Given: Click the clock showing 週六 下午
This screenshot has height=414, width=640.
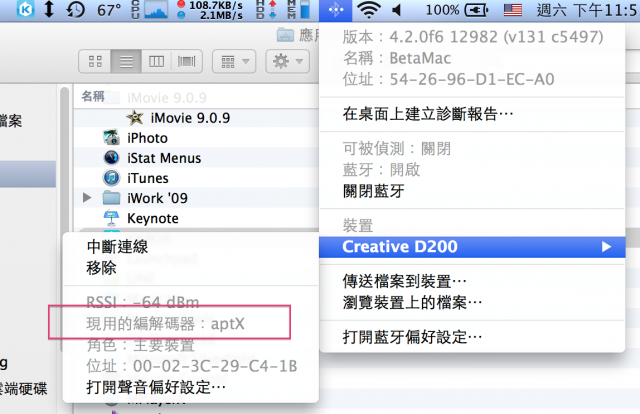Looking at the screenshot, I should (587, 10).
